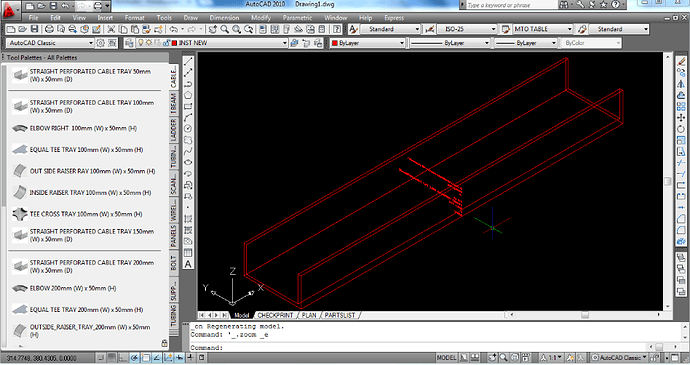This screenshot has width=690, height=365.
Task: Toggle the layer lock icon
Action: [166, 43]
